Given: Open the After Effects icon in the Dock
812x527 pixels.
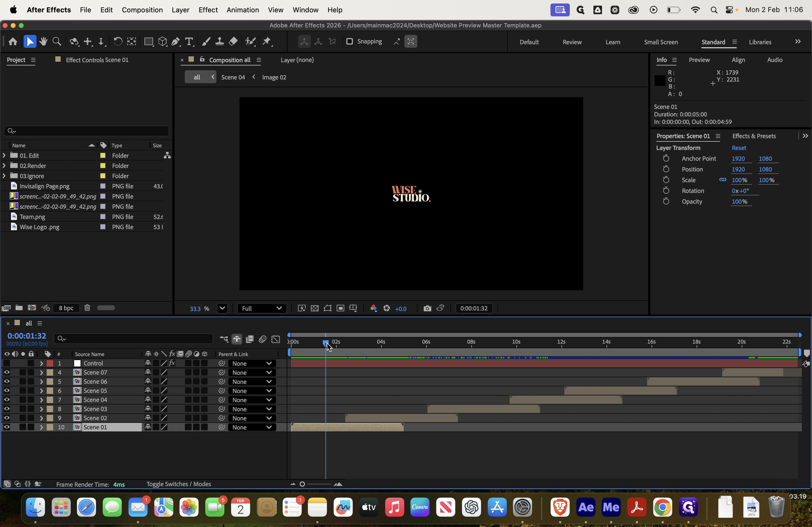Looking at the screenshot, I should [x=586, y=507].
